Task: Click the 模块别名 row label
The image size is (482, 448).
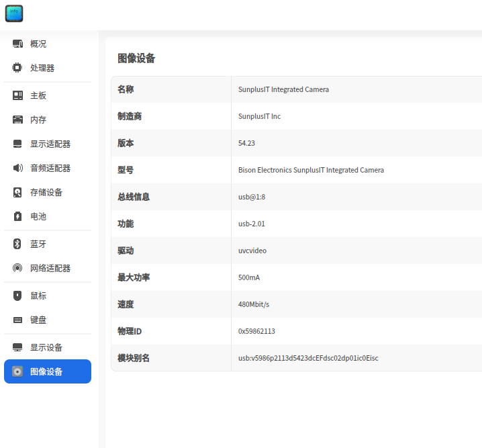Action: pyautogui.click(x=134, y=358)
